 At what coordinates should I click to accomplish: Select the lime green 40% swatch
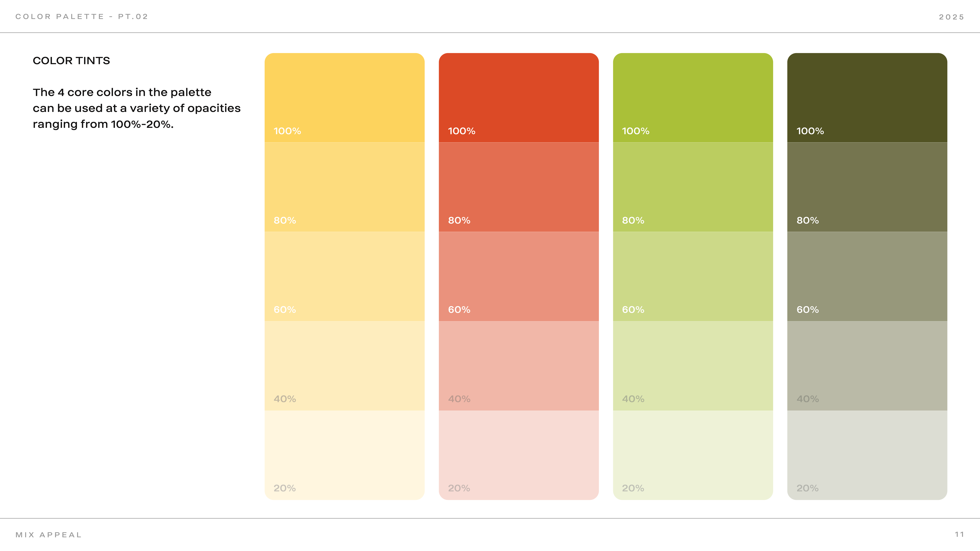tap(693, 366)
